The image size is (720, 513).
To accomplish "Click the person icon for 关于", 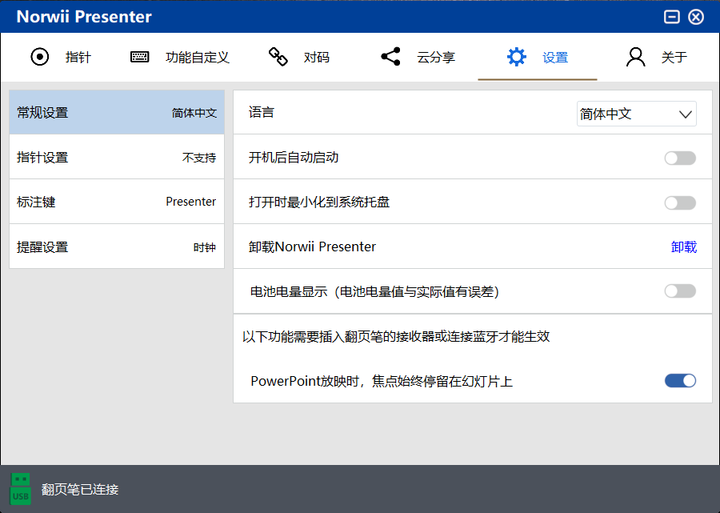I will [x=636, y=57].
